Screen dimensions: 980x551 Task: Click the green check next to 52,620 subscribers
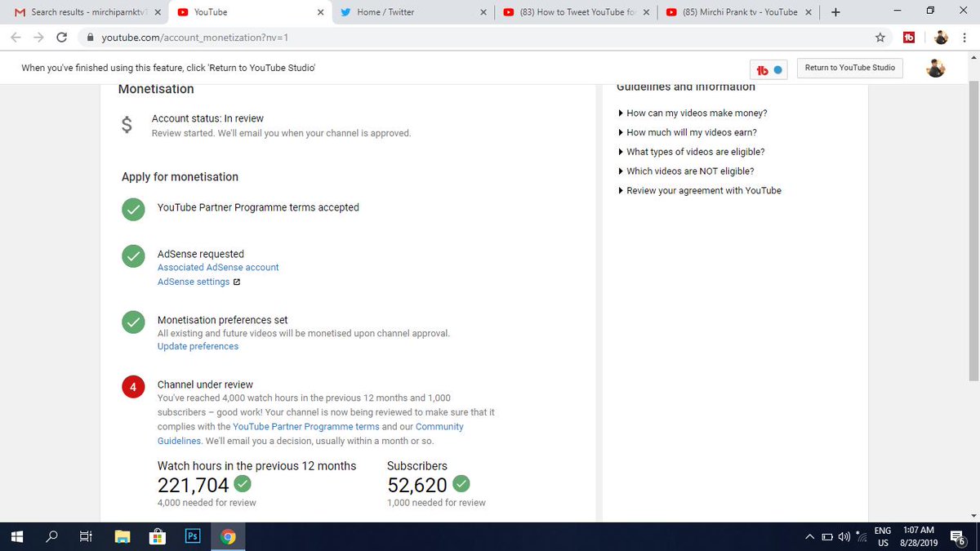point(461,484)
